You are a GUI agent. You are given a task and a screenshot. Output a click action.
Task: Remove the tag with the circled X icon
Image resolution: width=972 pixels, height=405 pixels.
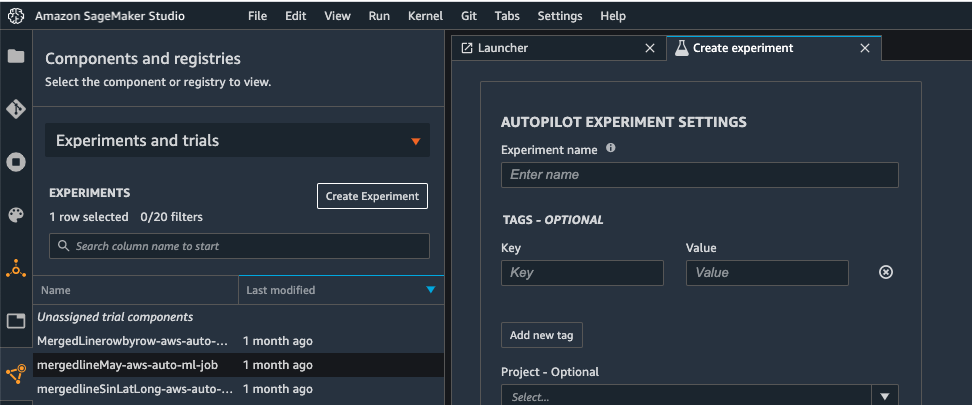tap(886, 272)
